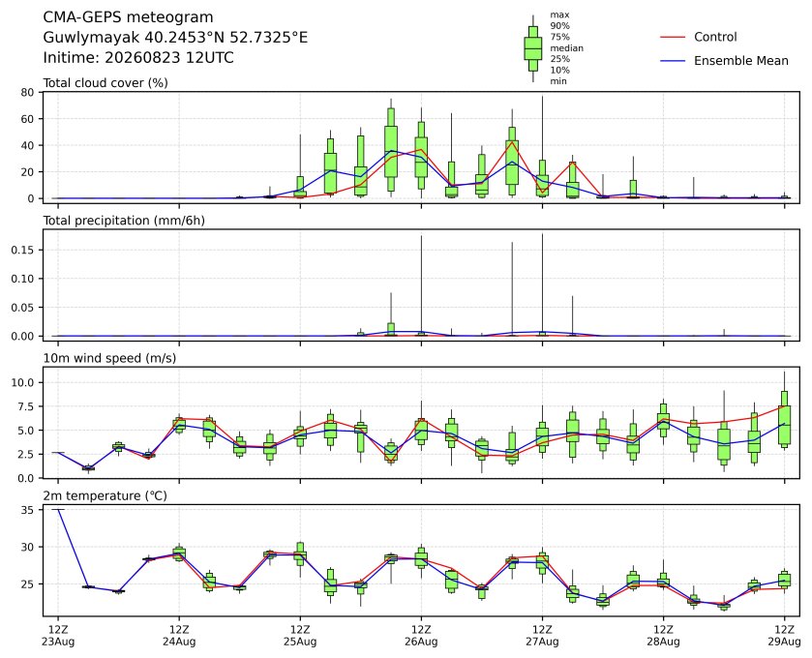This screenshot has width=812, height=658.
Task: Click the "max" legend label
Action: click(559, 15)
